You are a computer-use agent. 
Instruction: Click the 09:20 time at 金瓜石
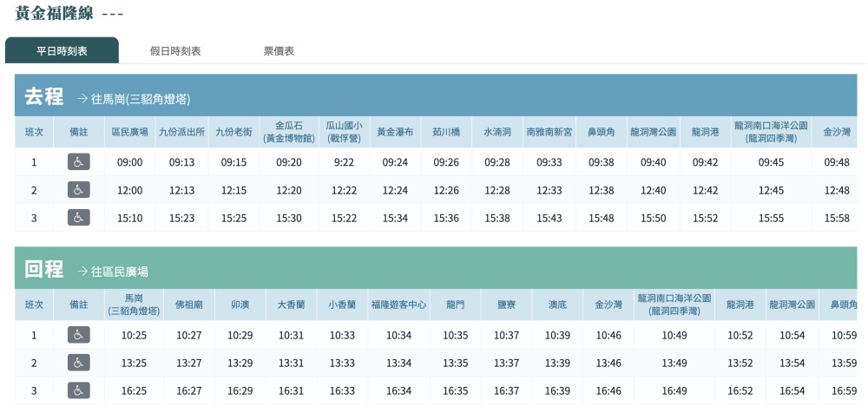[x=289, y=163]
